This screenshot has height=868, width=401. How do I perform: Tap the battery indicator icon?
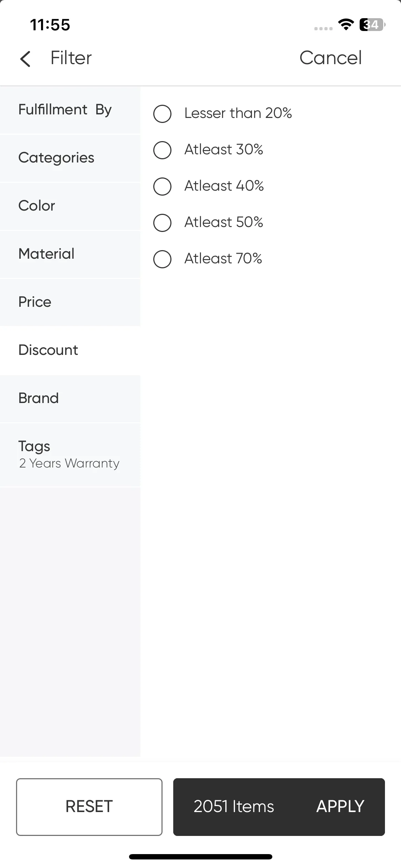pyautogui.click(x=372, y=25)
